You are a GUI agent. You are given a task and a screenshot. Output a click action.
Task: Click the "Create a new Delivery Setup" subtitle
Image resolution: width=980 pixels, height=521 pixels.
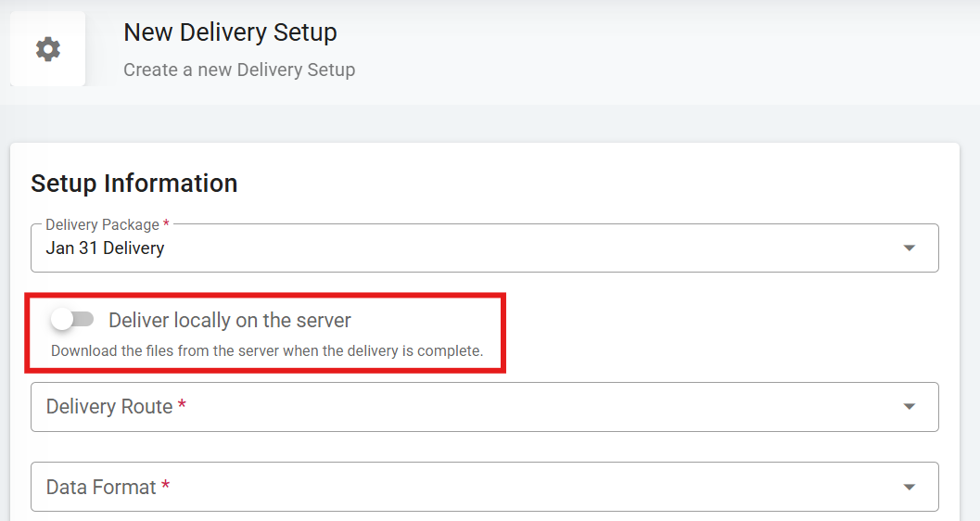tap(239, 70)
